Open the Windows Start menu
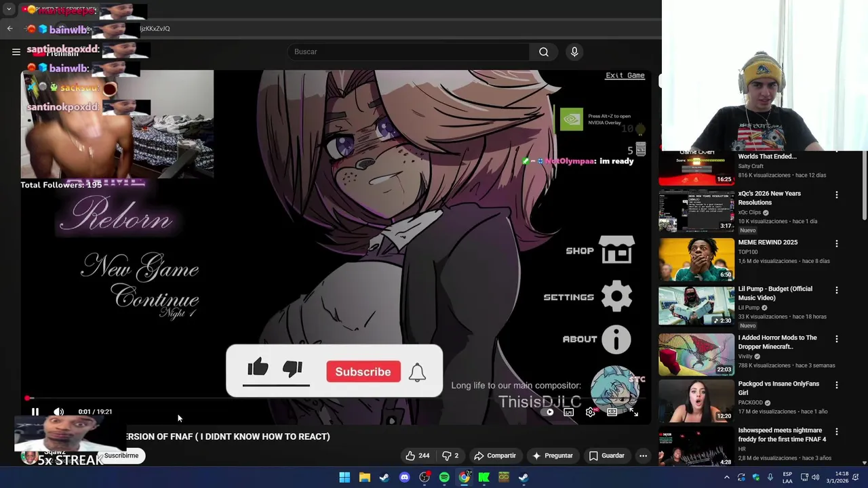The image size is (868, 488). [344, 477]
